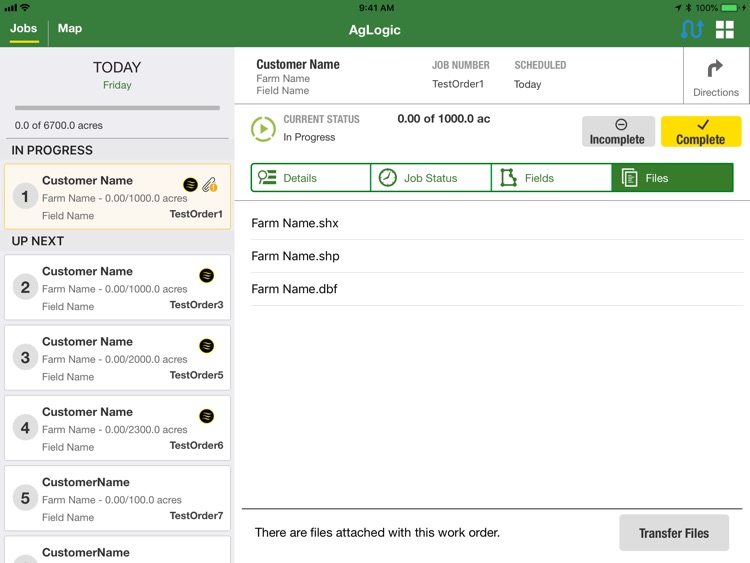Viewport: 750px width, 563px height.
Task: Click the Wi-Fi signal icon
Action: tap(25, 7)
